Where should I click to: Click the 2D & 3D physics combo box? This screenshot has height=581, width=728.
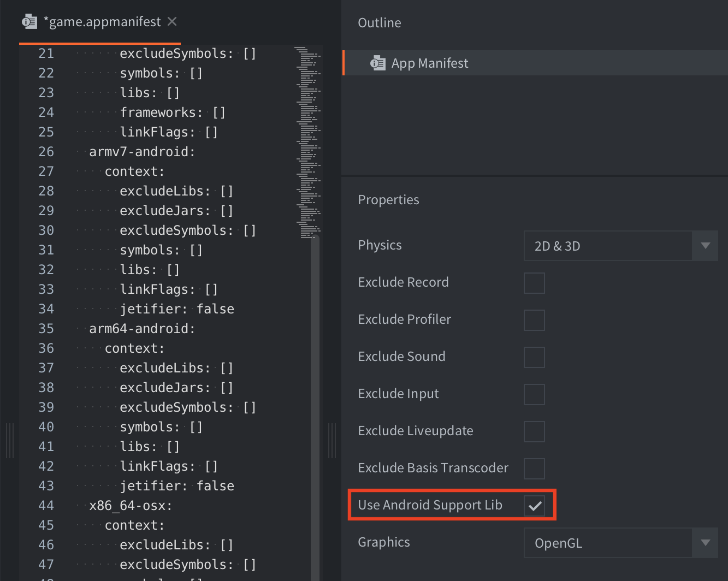pos(607,246)
